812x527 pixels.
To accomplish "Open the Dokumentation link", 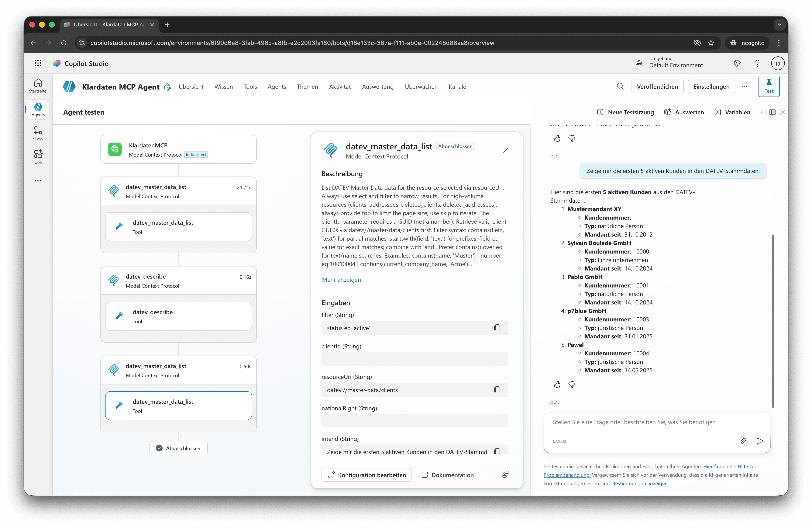I will 447,475.
